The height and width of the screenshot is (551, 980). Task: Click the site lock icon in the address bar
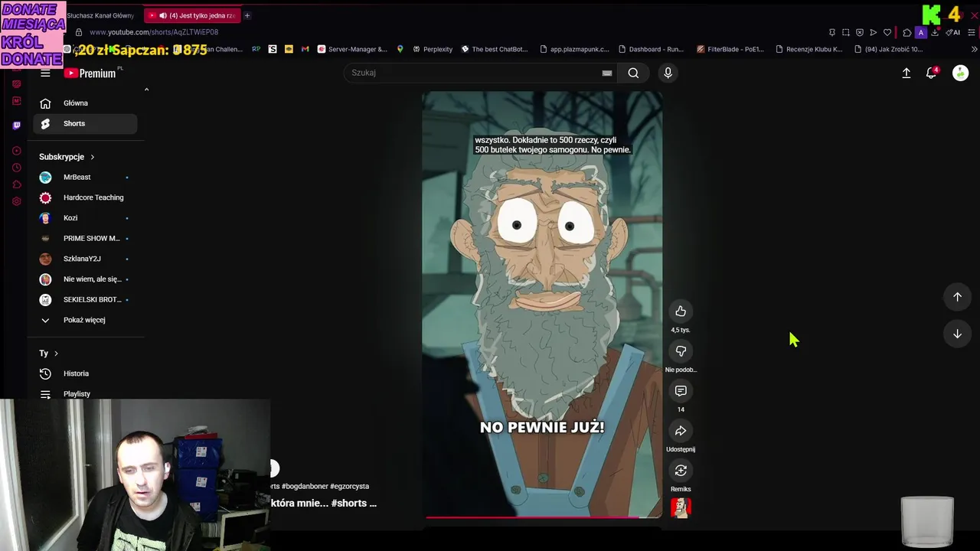coord(78,32)
